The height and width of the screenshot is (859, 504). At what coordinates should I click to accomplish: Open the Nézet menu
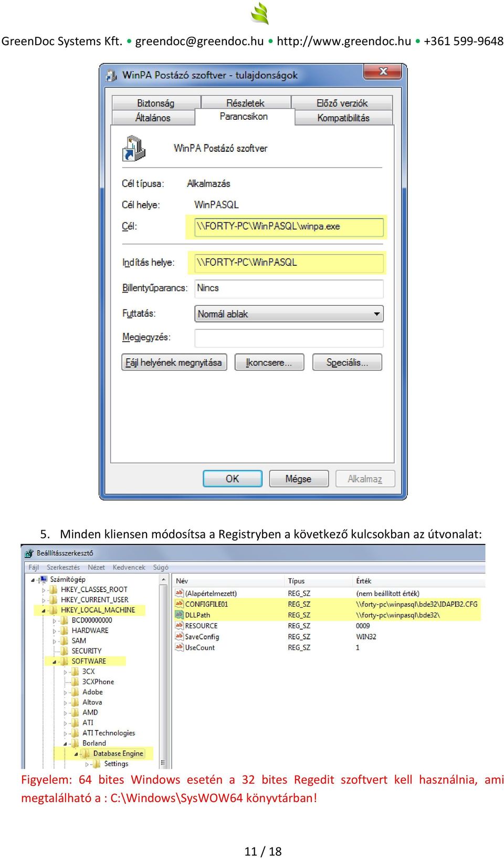point(96,567)
